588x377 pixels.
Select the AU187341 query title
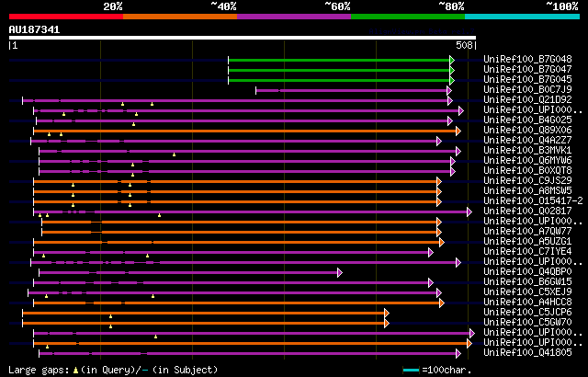tap(35, 29)
